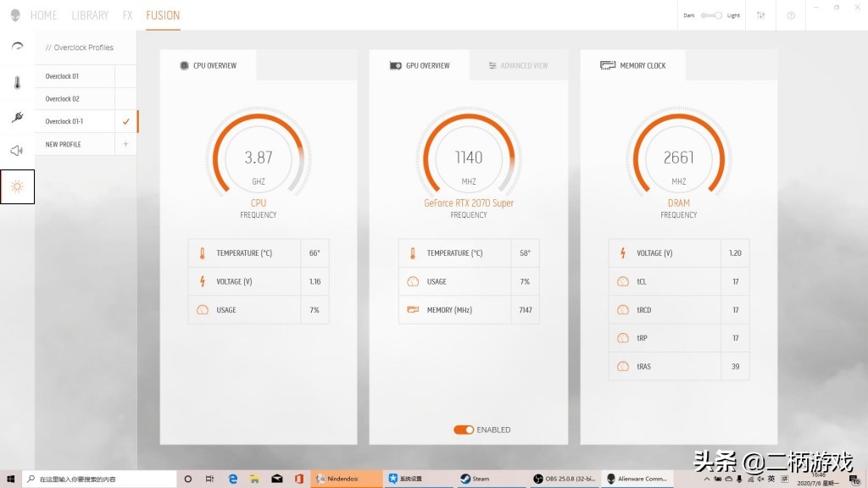The height and width of the screenshot is (488, 868).
Task: Open the Windows Start menu
Action: [10, 479]
